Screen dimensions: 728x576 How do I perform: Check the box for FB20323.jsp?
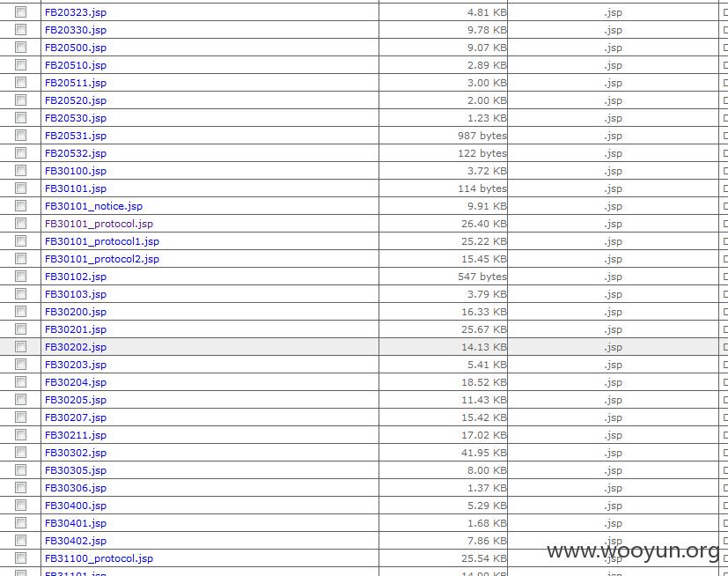click(20, 12)
